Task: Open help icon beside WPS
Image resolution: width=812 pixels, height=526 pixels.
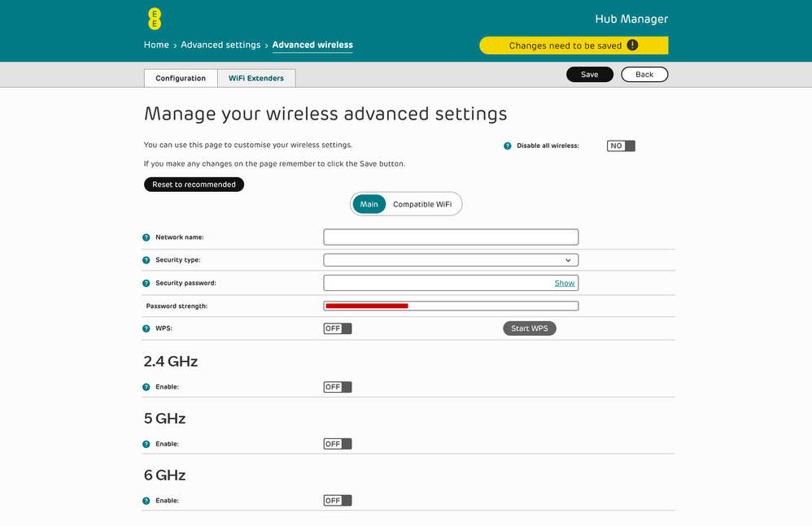Action: 146,328
